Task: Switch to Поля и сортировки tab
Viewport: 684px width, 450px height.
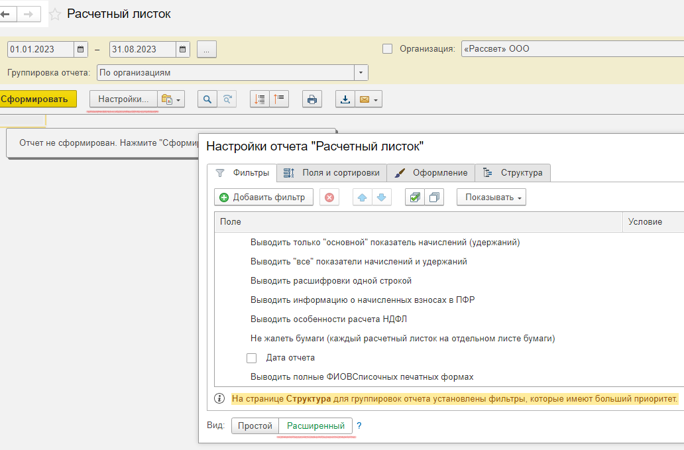Action: pos(332,173)
